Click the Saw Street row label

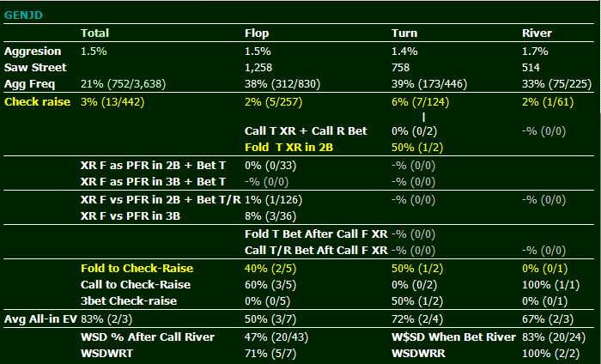coord(35,67)
